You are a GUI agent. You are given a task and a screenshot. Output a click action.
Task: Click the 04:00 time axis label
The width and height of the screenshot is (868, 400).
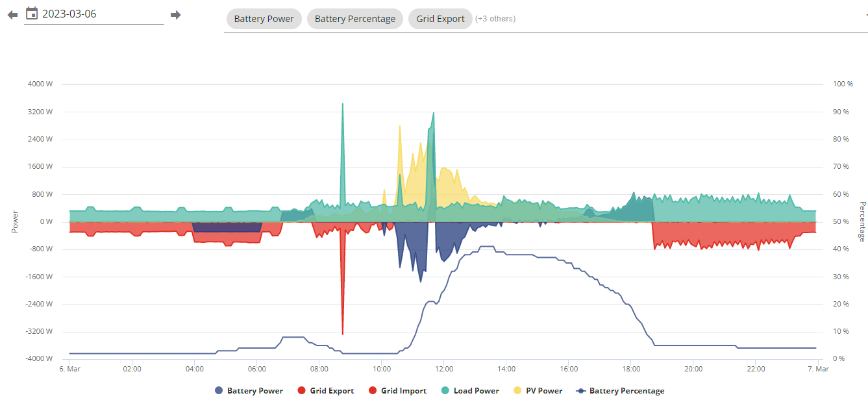195,369
